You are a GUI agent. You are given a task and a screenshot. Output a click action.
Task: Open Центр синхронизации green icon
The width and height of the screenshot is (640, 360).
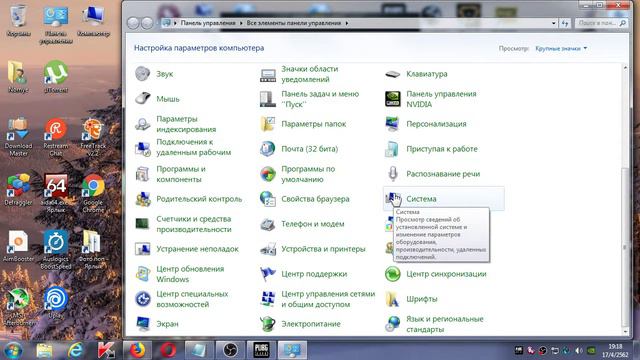[393, 274]
